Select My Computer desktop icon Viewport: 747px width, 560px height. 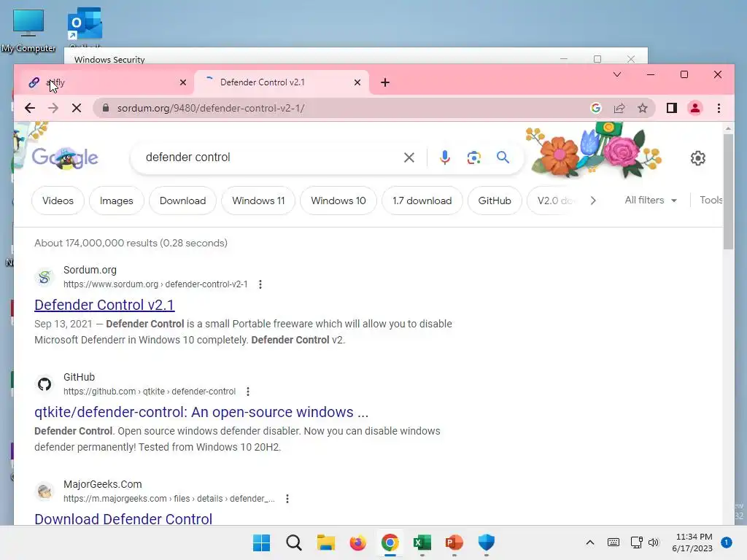28,31
